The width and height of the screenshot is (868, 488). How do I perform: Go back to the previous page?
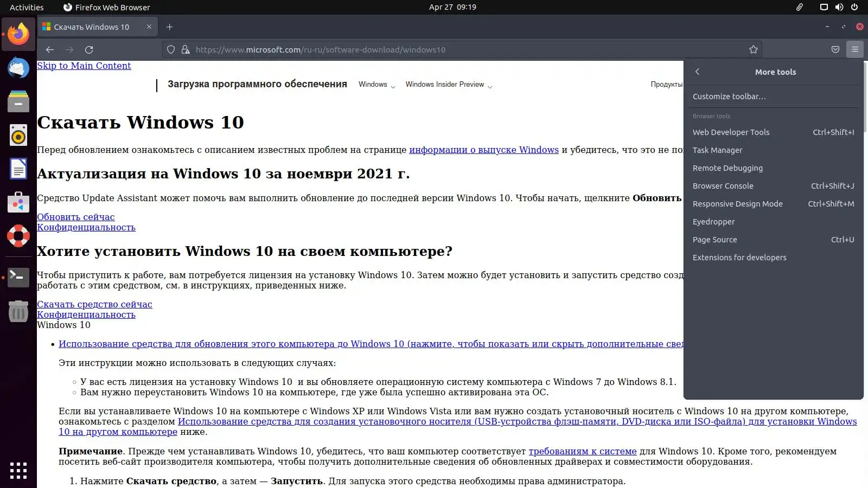pos(50,49)
